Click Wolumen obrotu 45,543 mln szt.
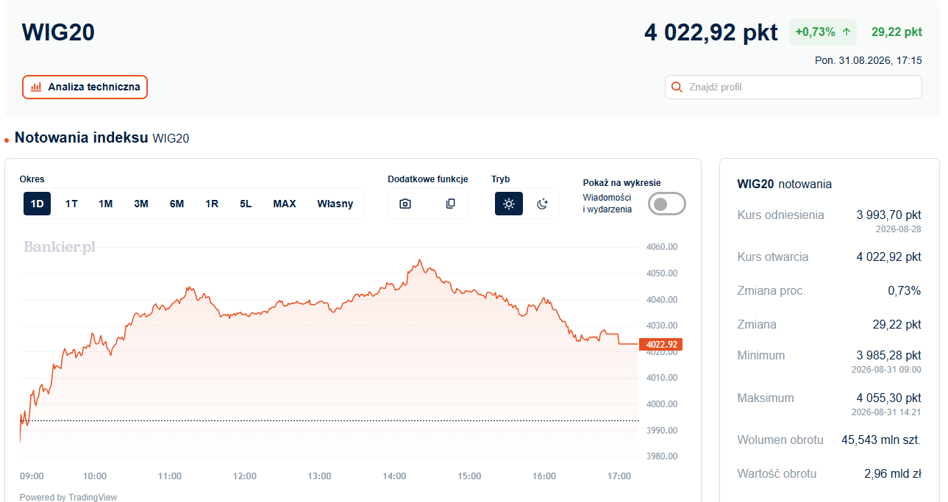948x502 pixels. point(881,440)
